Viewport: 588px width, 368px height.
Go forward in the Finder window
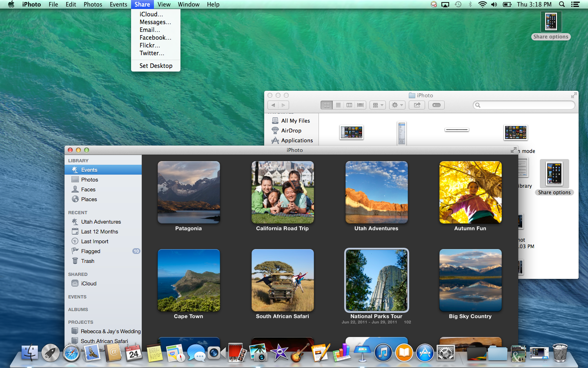pos(284,105)
